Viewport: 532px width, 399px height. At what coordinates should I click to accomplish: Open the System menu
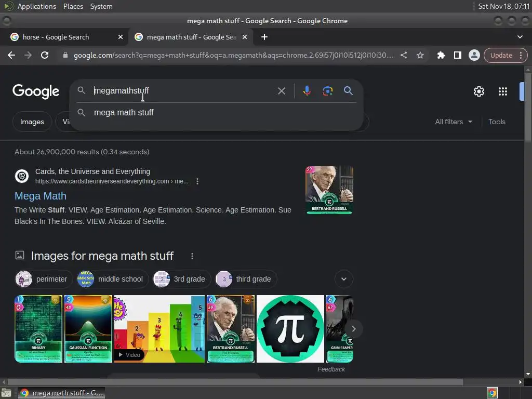tap(101, 6)
